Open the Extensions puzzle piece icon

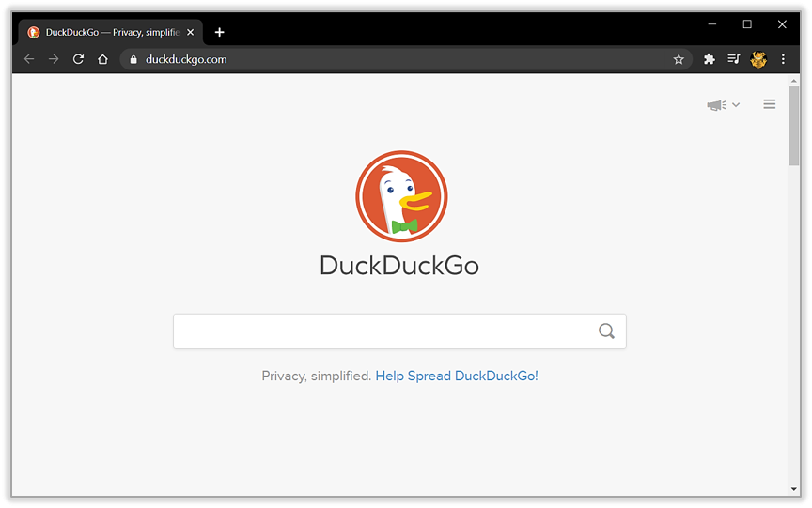click(709, 59)
